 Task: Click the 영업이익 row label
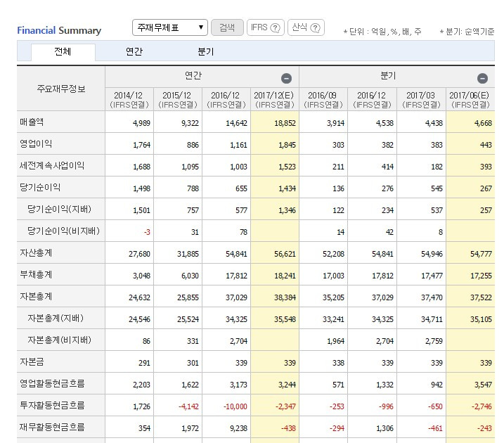(36, 143)
